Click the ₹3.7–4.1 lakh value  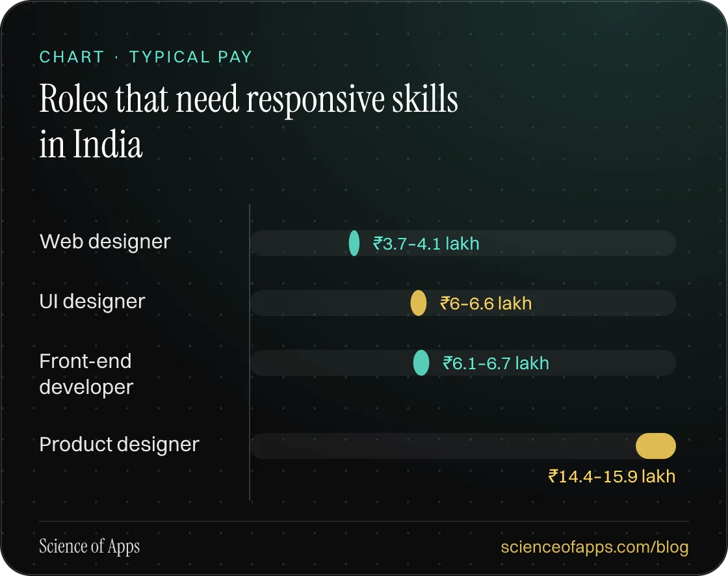(426, 244)
